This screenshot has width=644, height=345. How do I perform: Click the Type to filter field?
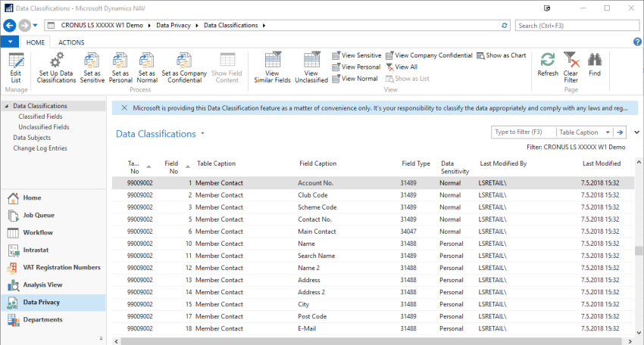point(524,132)
